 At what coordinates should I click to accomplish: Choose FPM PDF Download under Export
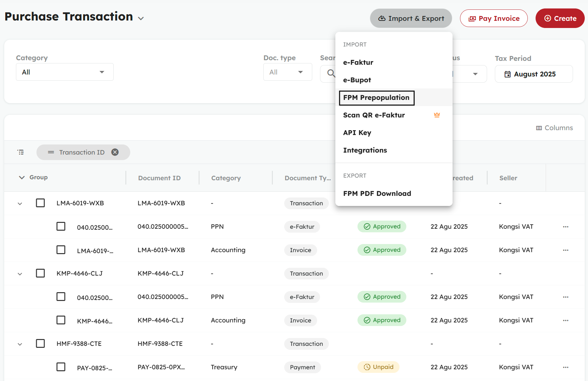click(377, 194)
